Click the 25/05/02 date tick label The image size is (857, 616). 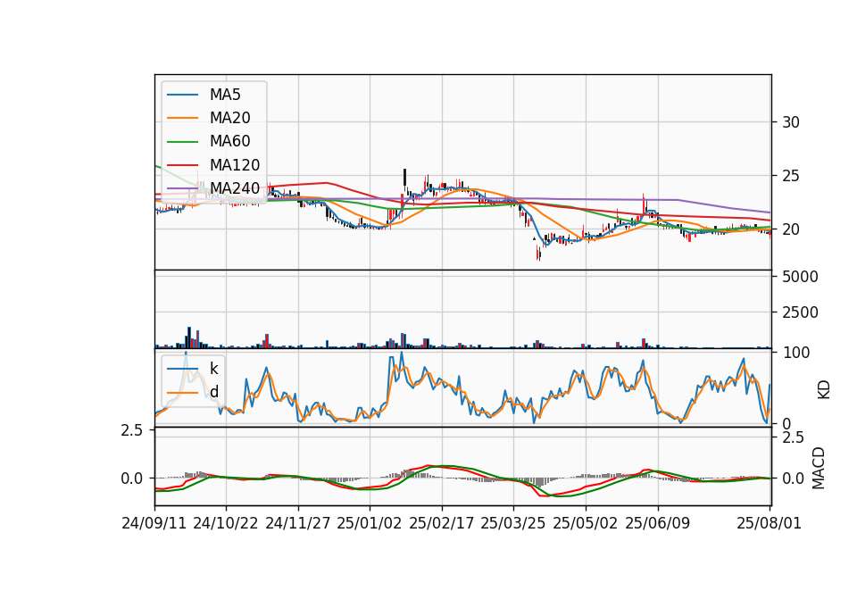point(586,523)
